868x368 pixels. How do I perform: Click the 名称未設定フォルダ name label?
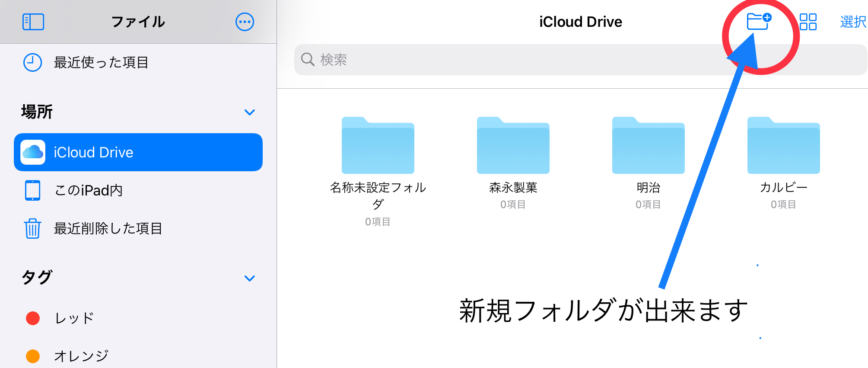tap(378, 195)
